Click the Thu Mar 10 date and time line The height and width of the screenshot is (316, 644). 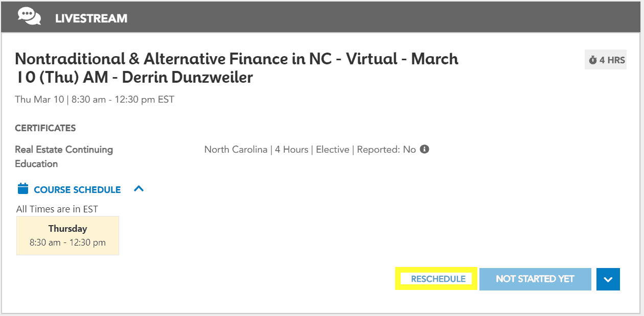pyautogui.click(x=95, y=100)
